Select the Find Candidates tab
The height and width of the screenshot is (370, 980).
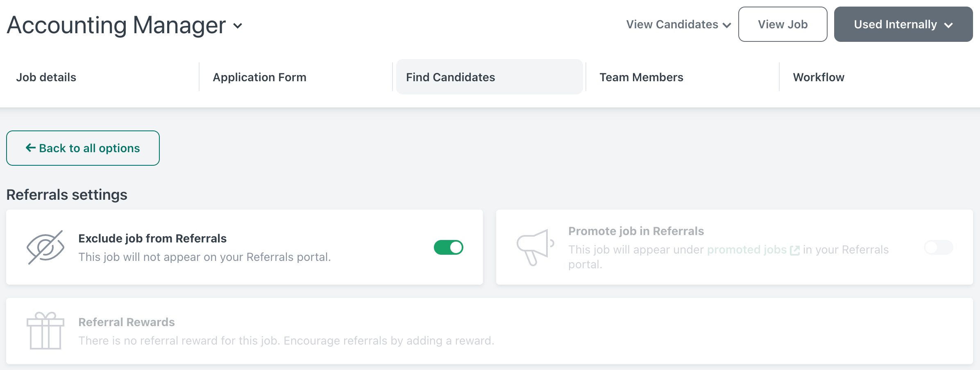pos(450,77)
